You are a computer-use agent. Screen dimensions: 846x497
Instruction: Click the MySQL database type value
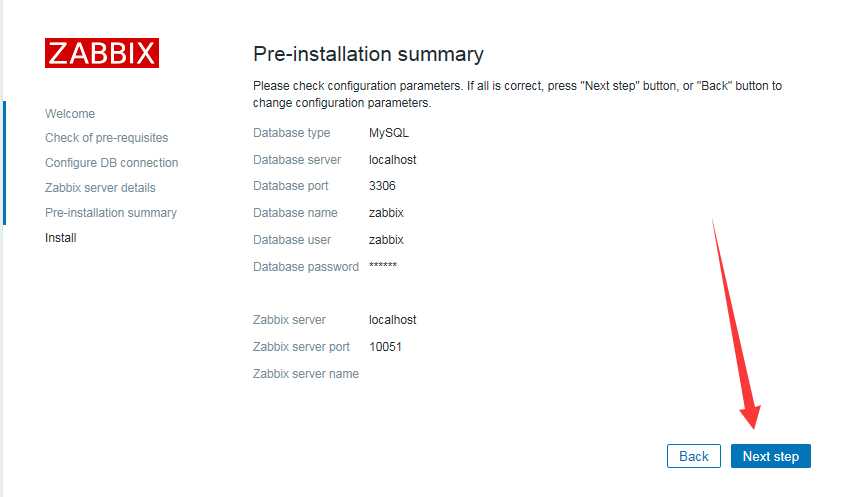tap(388, 133)
